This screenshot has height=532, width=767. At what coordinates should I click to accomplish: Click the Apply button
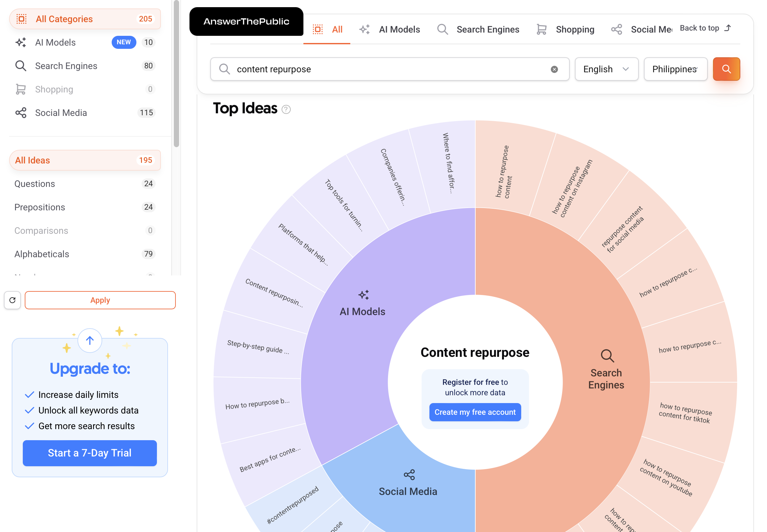[100, 300]
